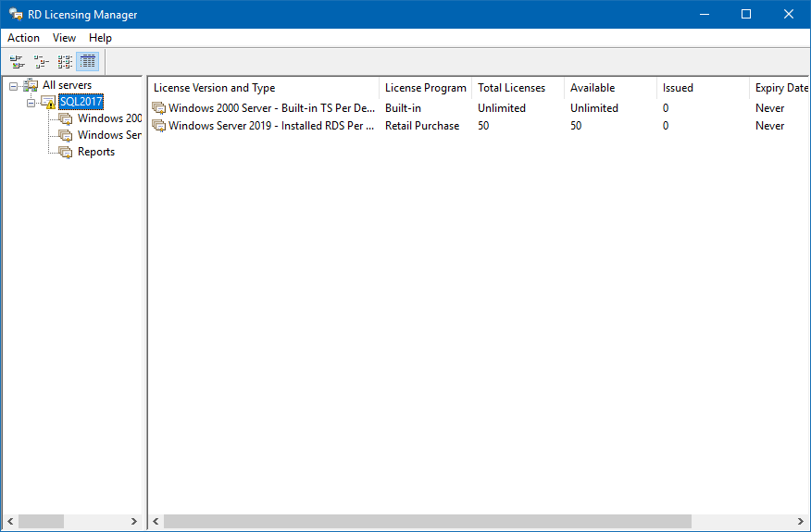Viewport: 811px width, 532px height.
Task: Switch to Large Icons view in toolbar
Action: coord(17,62)
